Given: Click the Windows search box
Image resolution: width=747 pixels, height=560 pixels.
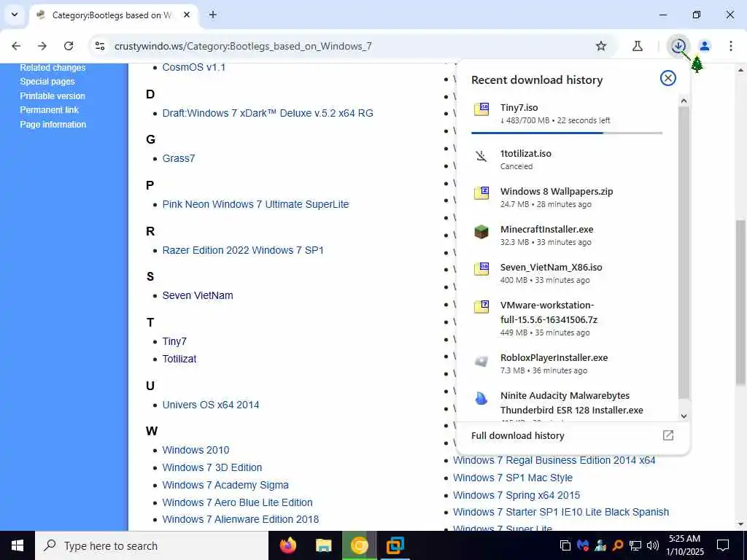Looking at the screenshot, I should click(x=152, y=545).
